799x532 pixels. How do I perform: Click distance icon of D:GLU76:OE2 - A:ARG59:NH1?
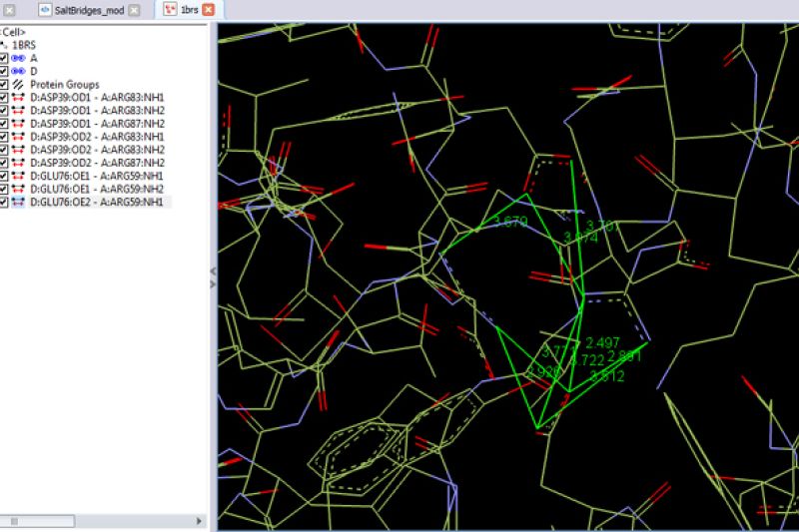coord(18,202)
